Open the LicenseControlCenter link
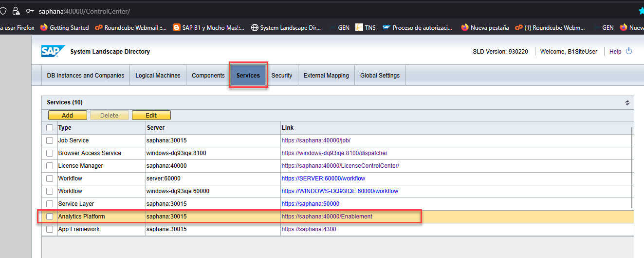 (x=340, y=166)
